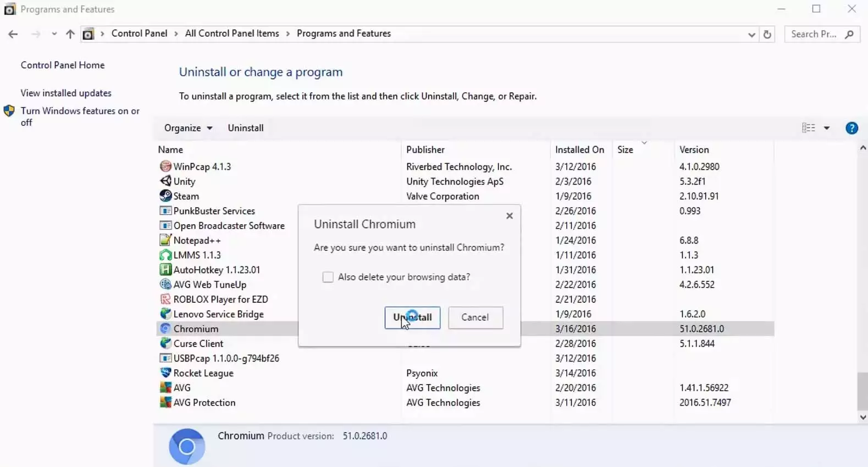Close the Uninstall Chromium dialog with X
The image size is (868, 467).
[x=510, y=216]
